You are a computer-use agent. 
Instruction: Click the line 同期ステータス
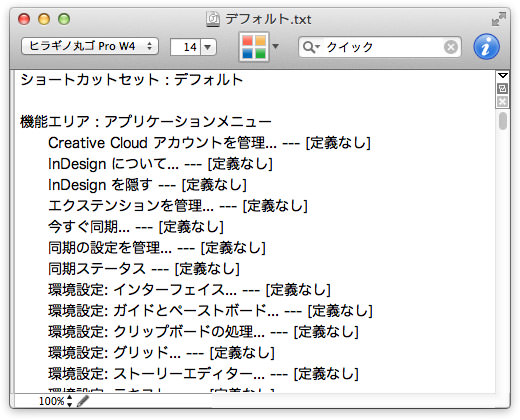[x=144, y=269]
